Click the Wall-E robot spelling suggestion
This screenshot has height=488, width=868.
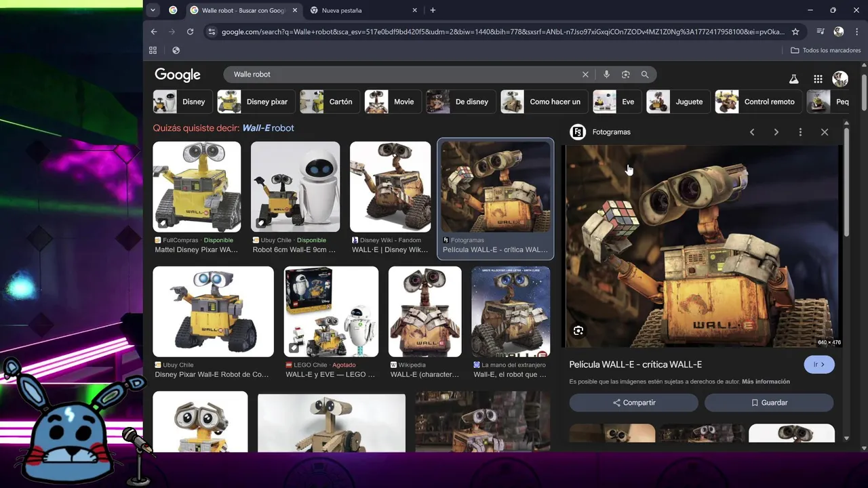pos(268,128)
